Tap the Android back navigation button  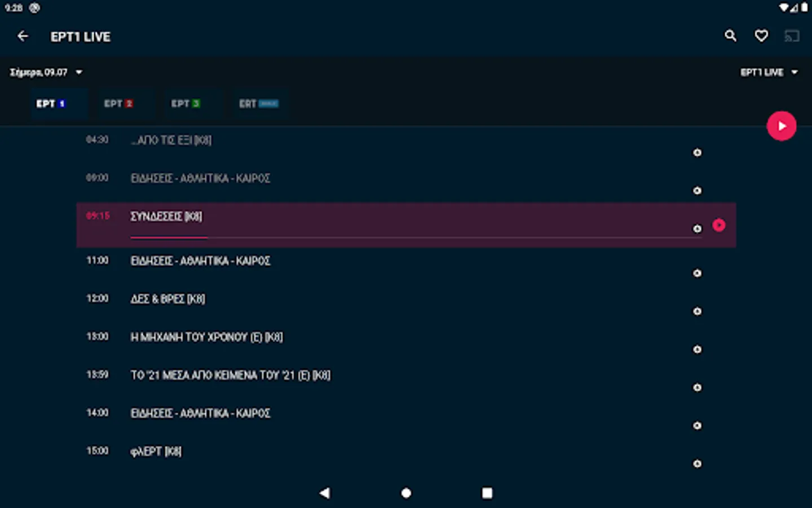324,493
